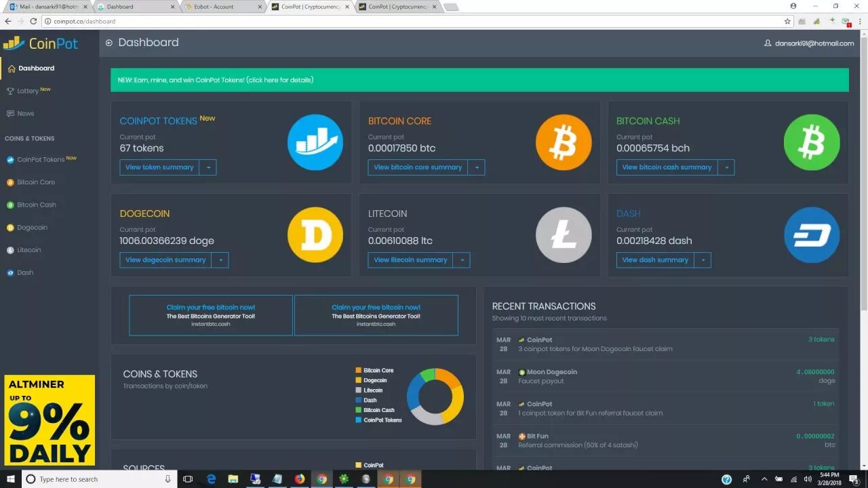Screen dimensions: 868x488
Task: Show hidden system tray icons arrow
Action: click(764, 479)
